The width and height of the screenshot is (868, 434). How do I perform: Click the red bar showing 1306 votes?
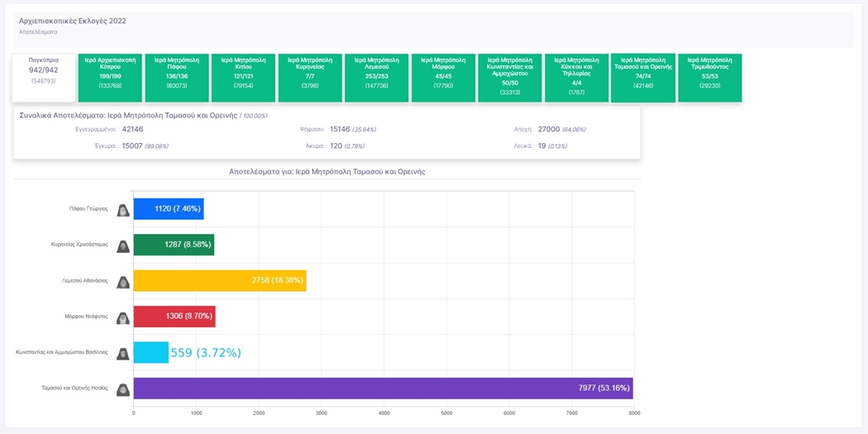[174, 317]
